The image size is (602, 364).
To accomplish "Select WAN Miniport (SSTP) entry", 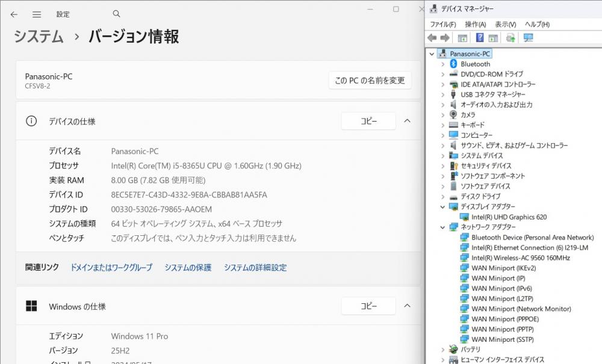I will [503, 339].
